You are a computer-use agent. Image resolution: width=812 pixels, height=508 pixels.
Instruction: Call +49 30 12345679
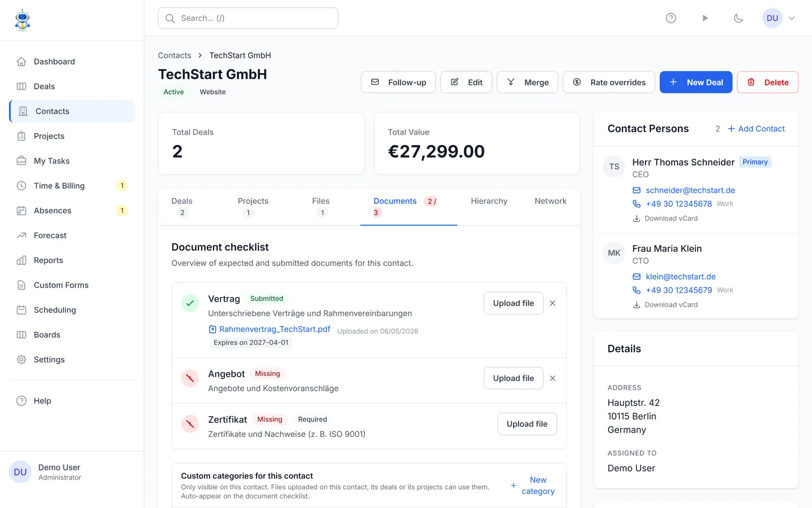click(679, 290)
